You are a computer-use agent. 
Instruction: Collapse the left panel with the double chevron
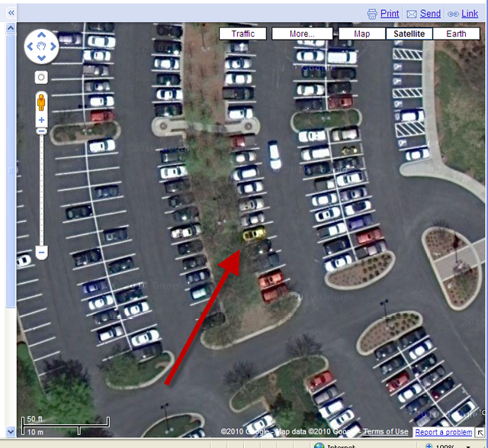pos(11,13)
